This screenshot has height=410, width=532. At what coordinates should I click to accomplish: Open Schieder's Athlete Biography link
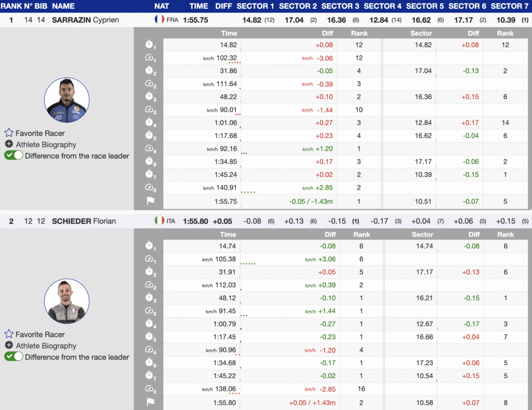point(46,346)
